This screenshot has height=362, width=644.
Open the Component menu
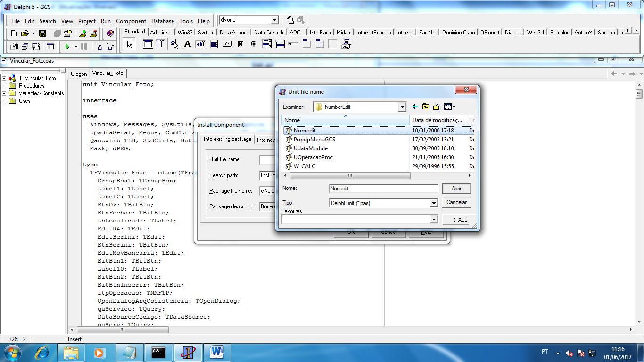point(131,21)
